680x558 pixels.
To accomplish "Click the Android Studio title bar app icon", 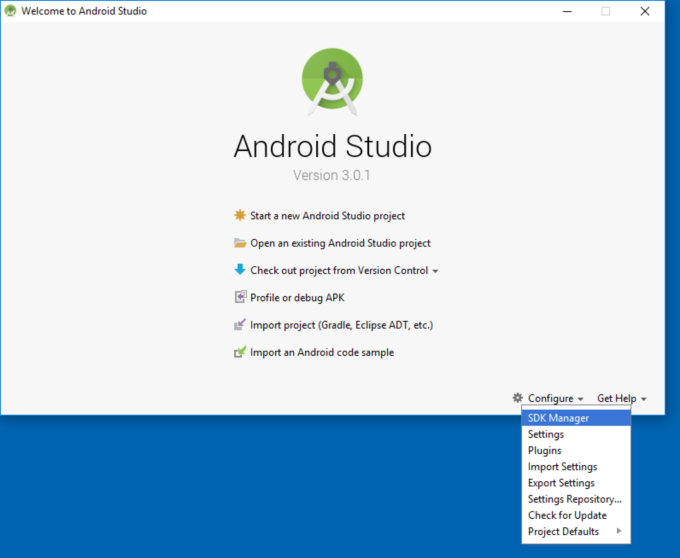I will (x=10, y=11).
